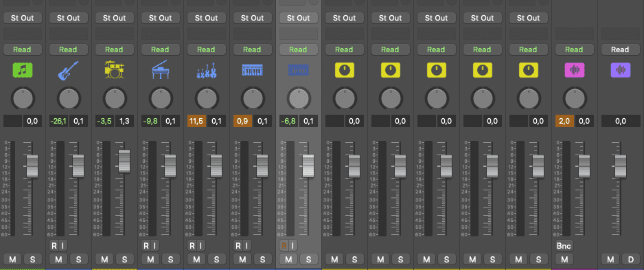Image resolution: width=644 pixels, height=270 pixels.
Task: Click the volume fader on selected keyboard channel
Action: pos(308,166)
